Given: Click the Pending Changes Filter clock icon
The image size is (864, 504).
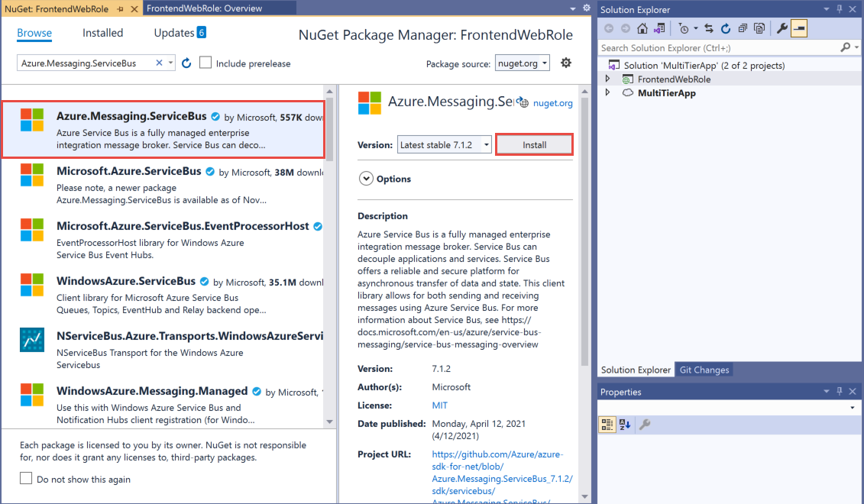Looking at the screenshot, I should (683, 29).
